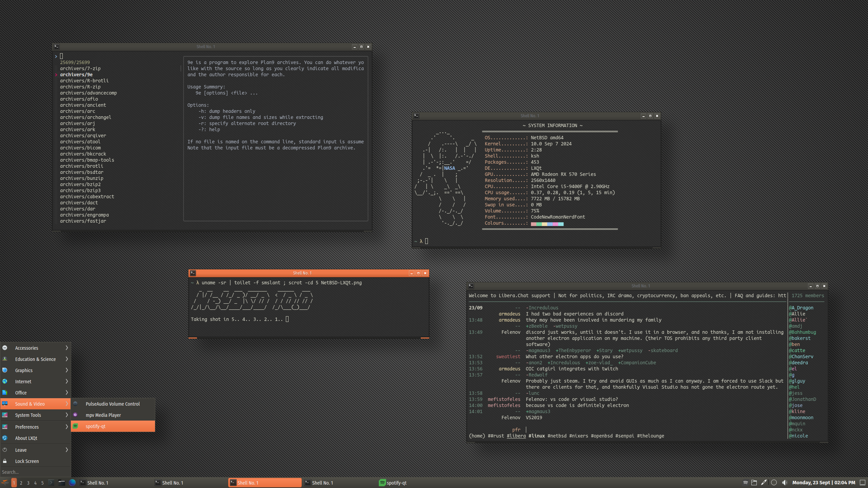Screen dimensions: 868x488
Task: Click the Spotify tray icon
Action: click(x=745, y=483)
